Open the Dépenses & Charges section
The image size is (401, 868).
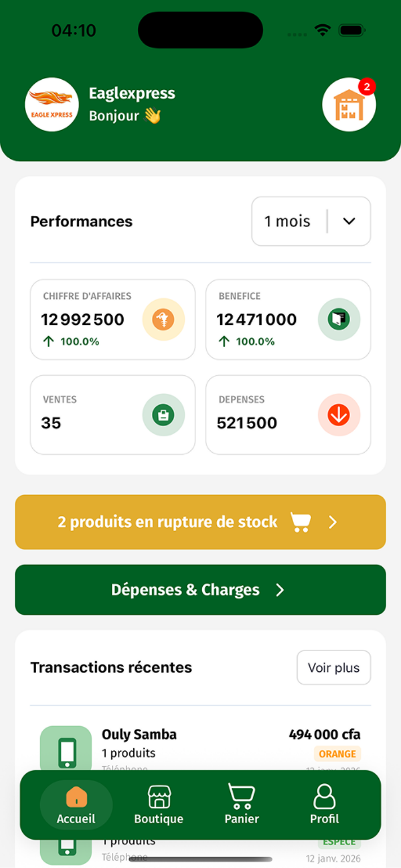(200, 589)
